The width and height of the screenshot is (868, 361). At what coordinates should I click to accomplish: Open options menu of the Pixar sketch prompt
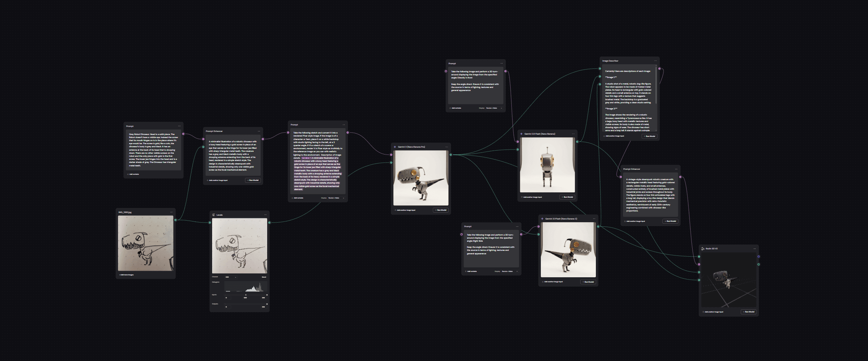pyautogui.click(x=344, y=125)
